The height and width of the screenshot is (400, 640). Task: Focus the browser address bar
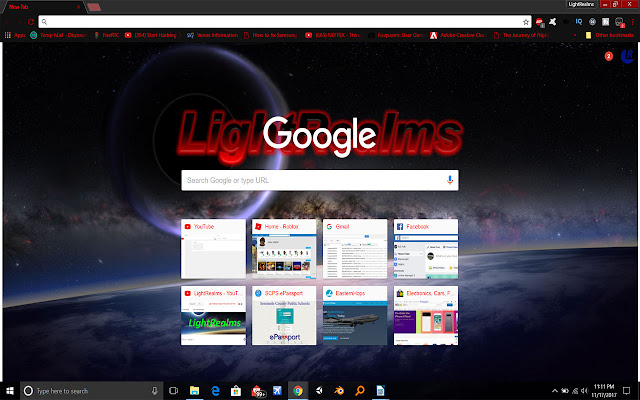pos(284,22)
